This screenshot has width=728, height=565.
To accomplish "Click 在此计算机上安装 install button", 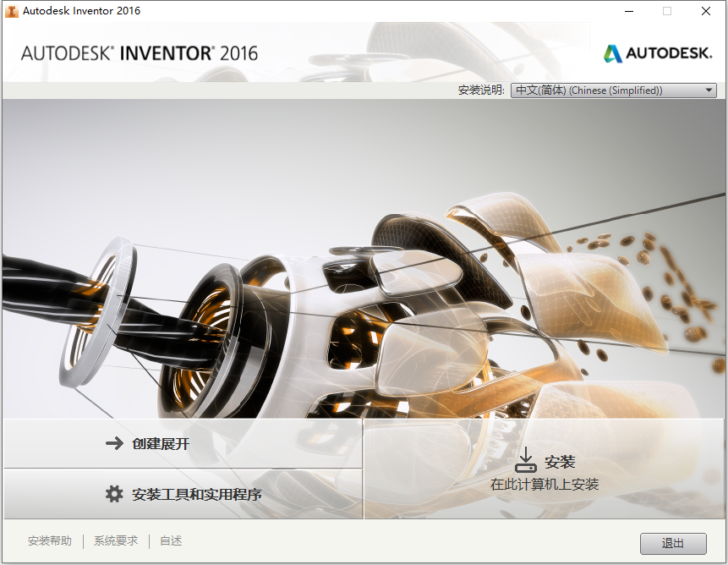I will (545, 469).
